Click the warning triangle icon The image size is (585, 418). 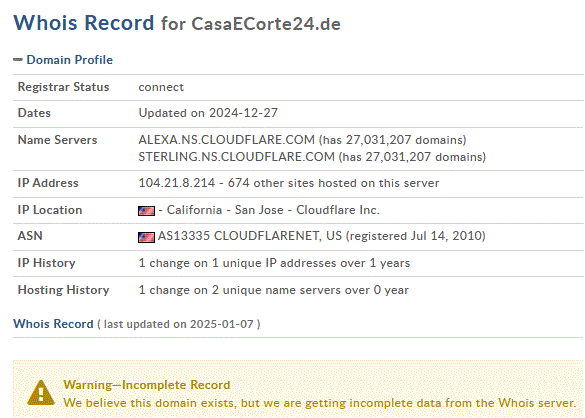coord(41,393)
